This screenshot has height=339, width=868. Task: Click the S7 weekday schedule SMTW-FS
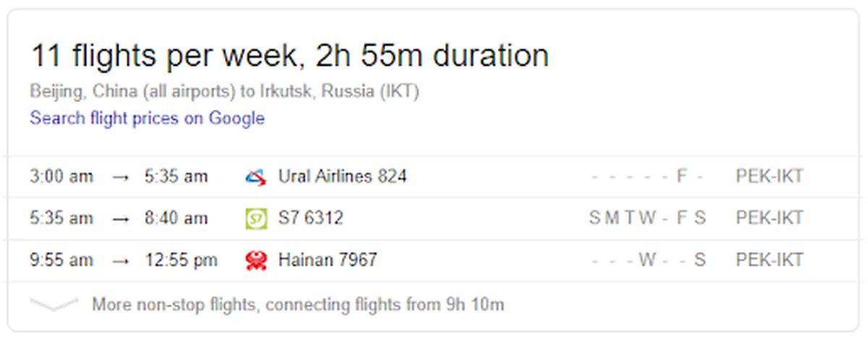pos(647,218)
